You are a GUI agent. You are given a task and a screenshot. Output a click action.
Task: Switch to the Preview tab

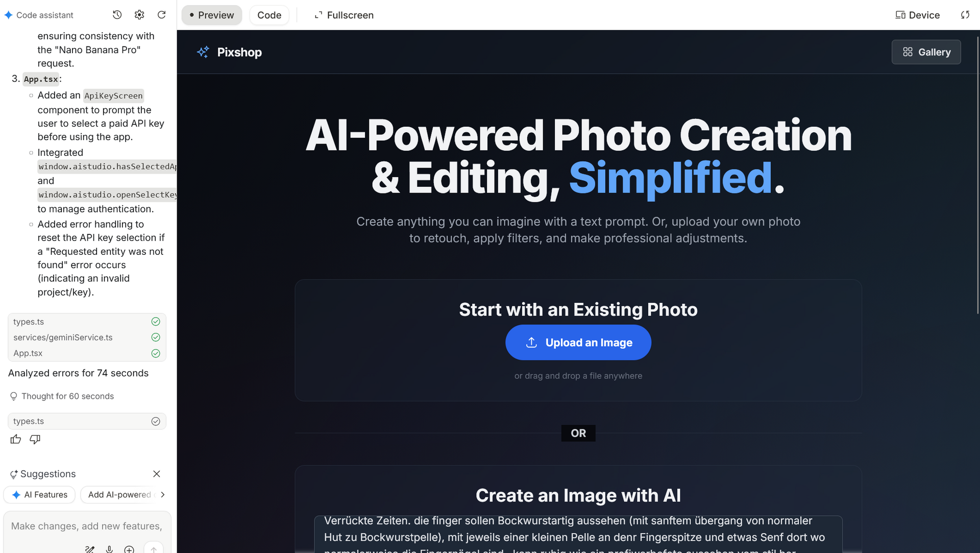pyautogui.click(x=211, y=15)
